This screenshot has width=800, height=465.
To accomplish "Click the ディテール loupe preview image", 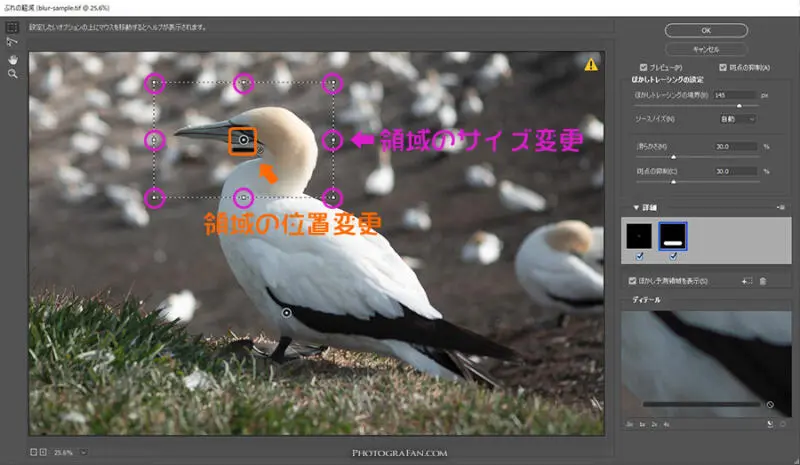I will coord(706,363).
